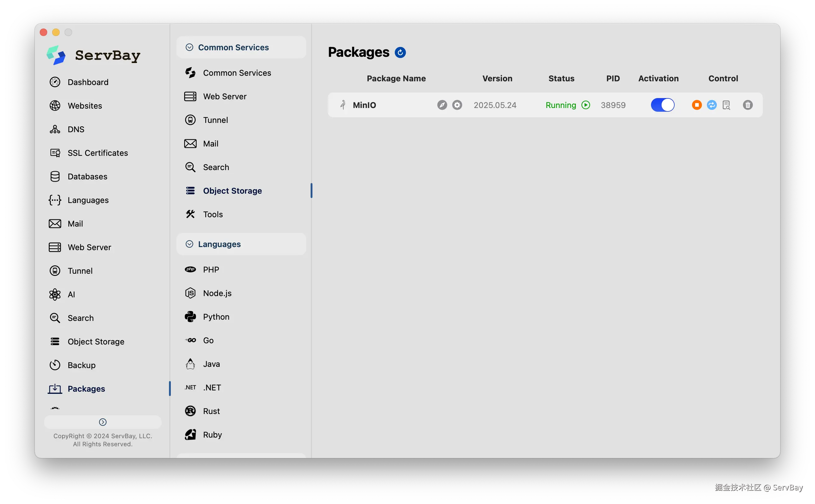Click the green Running status icon

(x=585, y=105)
